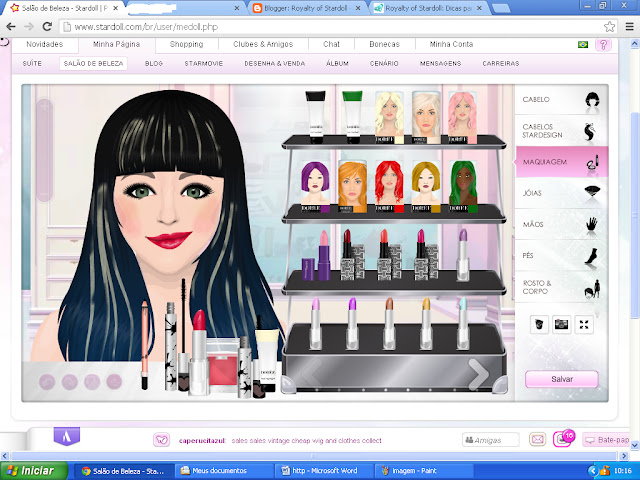The height and width of the screenshot is (480, 640).
Task: Select the aqua lipstick on bottom shelf
Action: pyautogui.click(x=463, y=324)
